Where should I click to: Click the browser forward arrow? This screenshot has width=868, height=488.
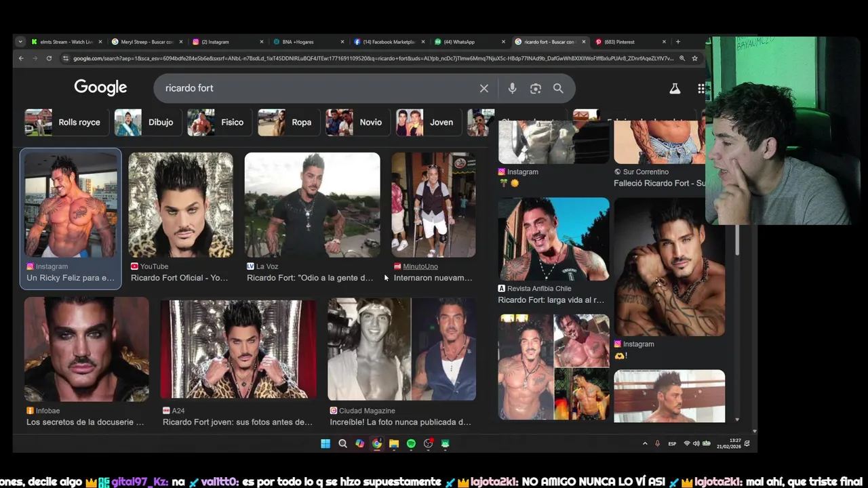click(35, 58)
